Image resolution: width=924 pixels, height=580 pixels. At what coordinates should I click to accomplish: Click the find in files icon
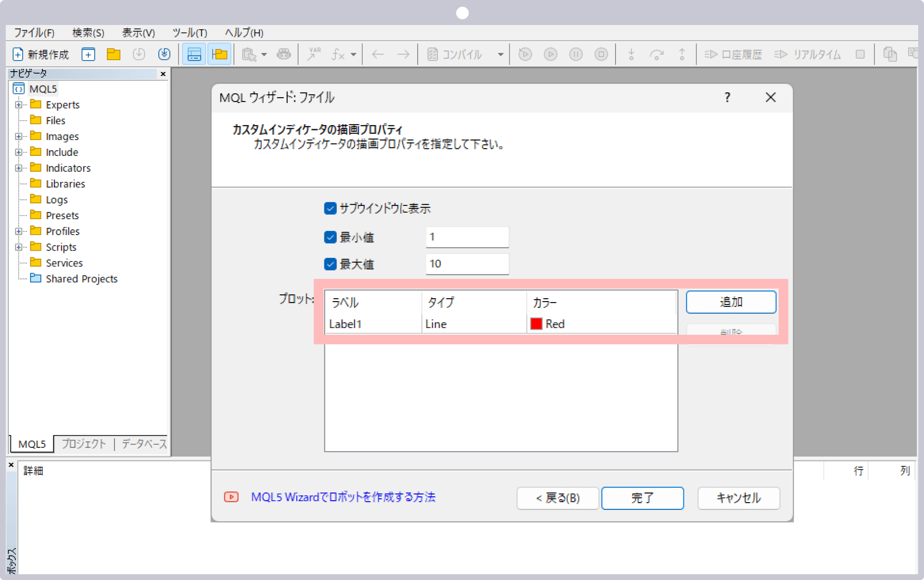click(x=249, y=54)
